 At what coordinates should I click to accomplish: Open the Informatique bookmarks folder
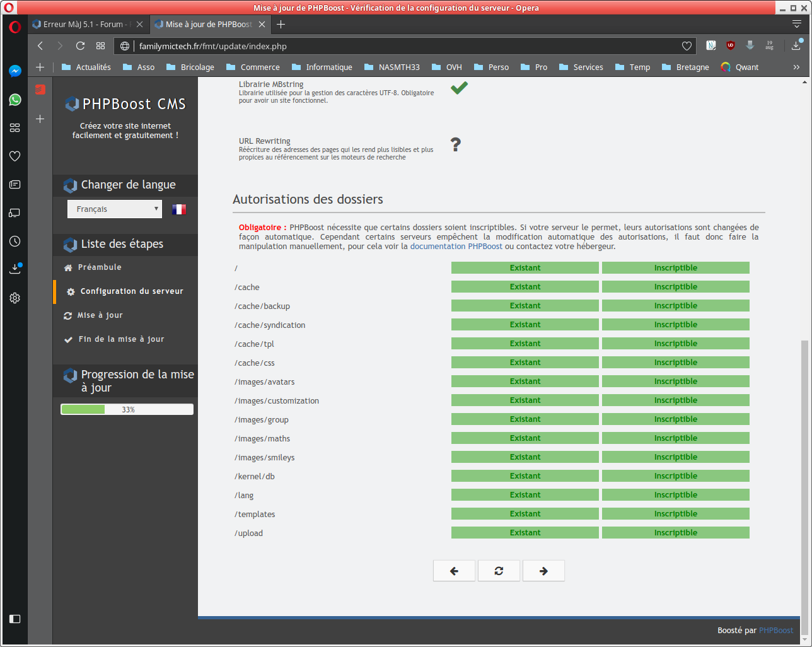pyautogui.click(x=322, y=67)
